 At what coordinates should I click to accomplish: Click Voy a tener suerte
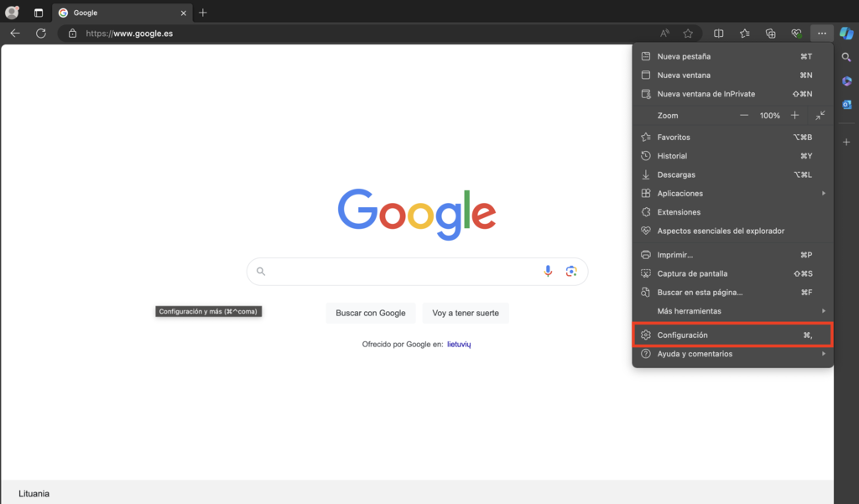point(465,313)
